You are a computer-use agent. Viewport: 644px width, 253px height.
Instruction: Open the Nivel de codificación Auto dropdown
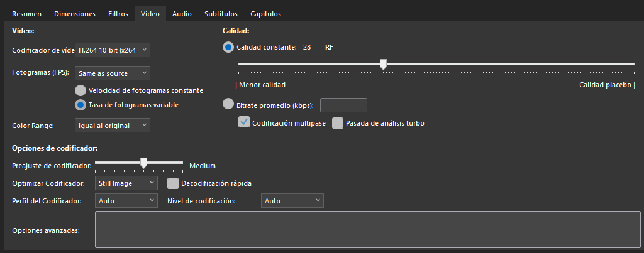[292, 201]
